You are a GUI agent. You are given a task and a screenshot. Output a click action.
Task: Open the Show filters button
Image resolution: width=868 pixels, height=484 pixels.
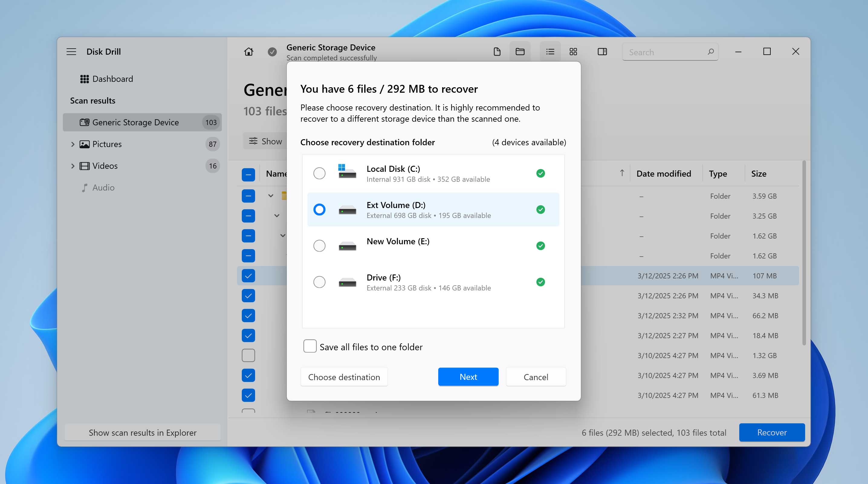(x=265, y=141)
